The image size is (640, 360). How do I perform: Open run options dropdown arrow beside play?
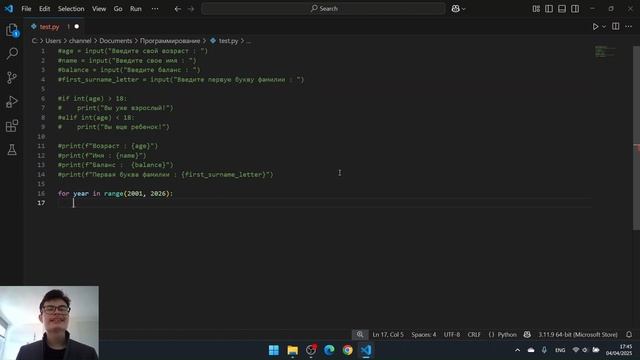coord(604,27)
